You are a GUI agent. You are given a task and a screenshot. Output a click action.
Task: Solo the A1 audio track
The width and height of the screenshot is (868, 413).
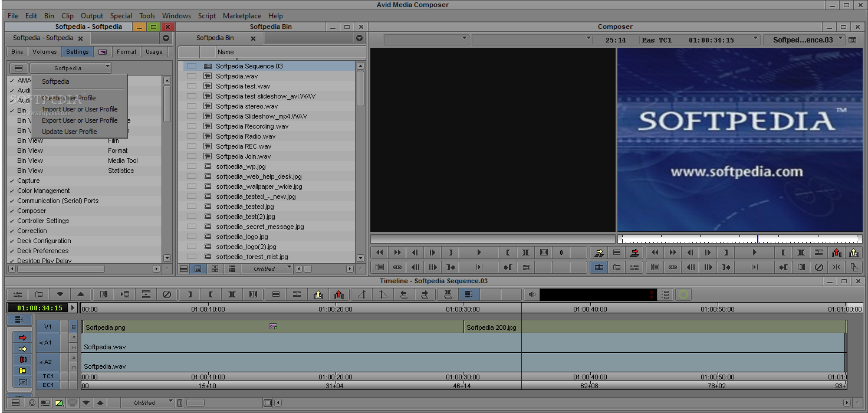74,338
